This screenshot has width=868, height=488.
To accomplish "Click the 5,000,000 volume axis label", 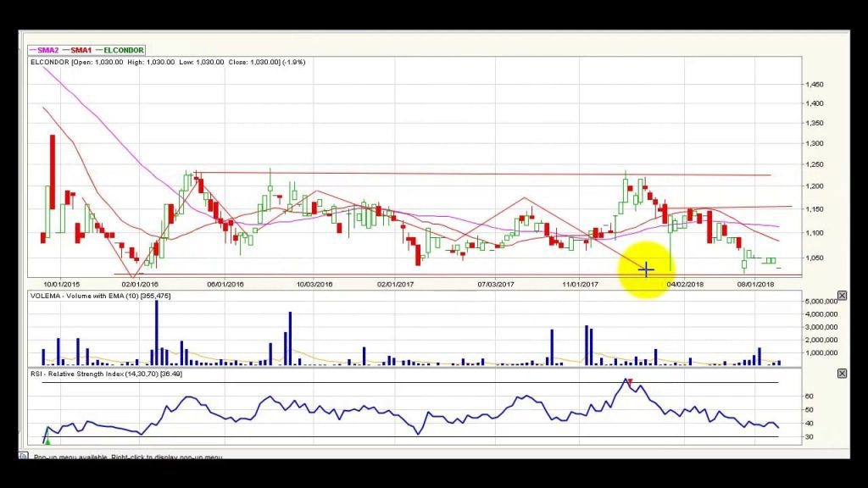I will point(821,302).
